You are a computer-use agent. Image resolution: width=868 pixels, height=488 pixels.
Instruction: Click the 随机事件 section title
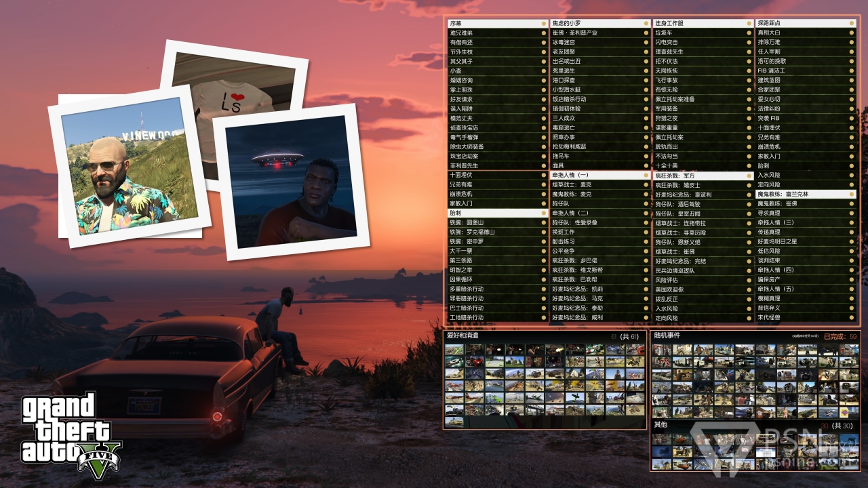(667, 335)
